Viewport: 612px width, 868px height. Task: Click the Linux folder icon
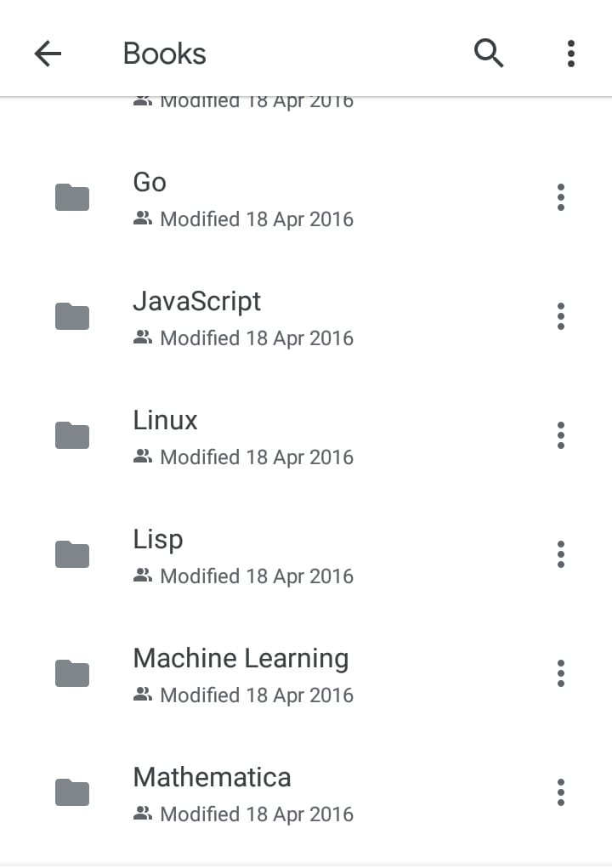pos(72,436)
